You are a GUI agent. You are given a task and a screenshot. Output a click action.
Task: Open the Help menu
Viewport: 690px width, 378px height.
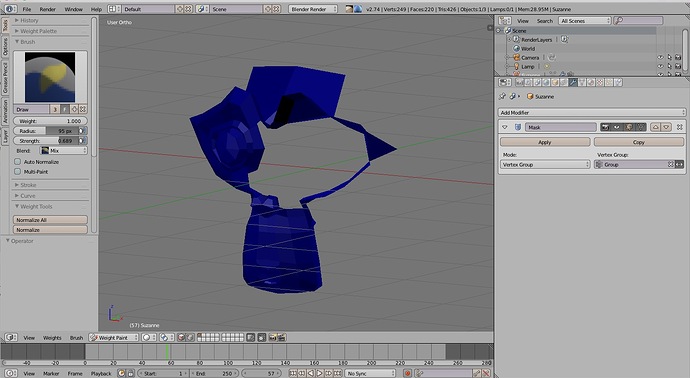[x=96, y=9]
